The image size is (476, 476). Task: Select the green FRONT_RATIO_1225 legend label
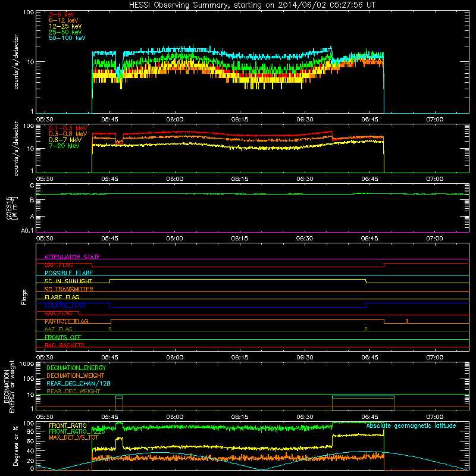77,432
